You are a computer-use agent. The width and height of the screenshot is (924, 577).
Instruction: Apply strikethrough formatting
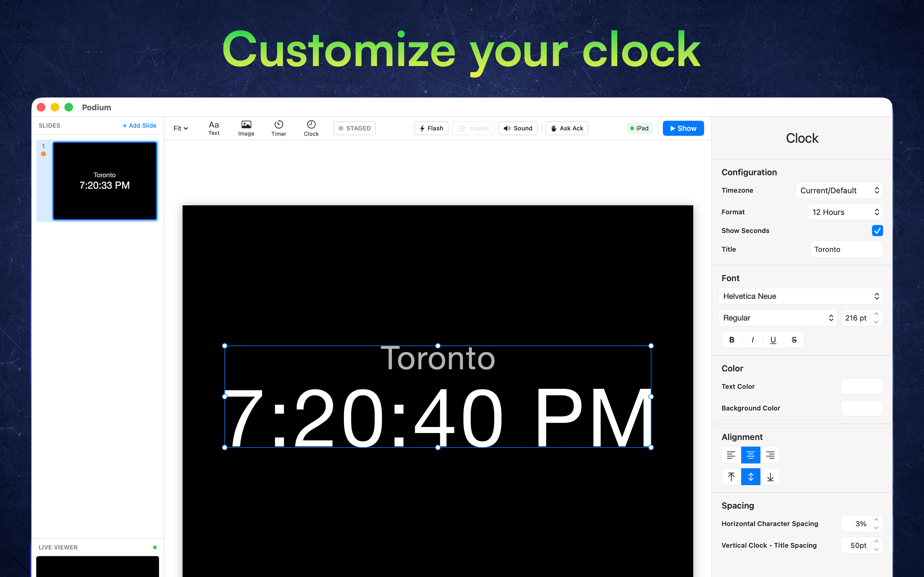click(794, 340)
